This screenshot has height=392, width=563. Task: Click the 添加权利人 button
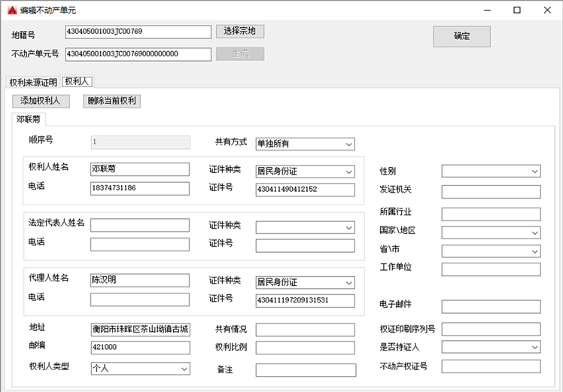click(x=41, y=101)
